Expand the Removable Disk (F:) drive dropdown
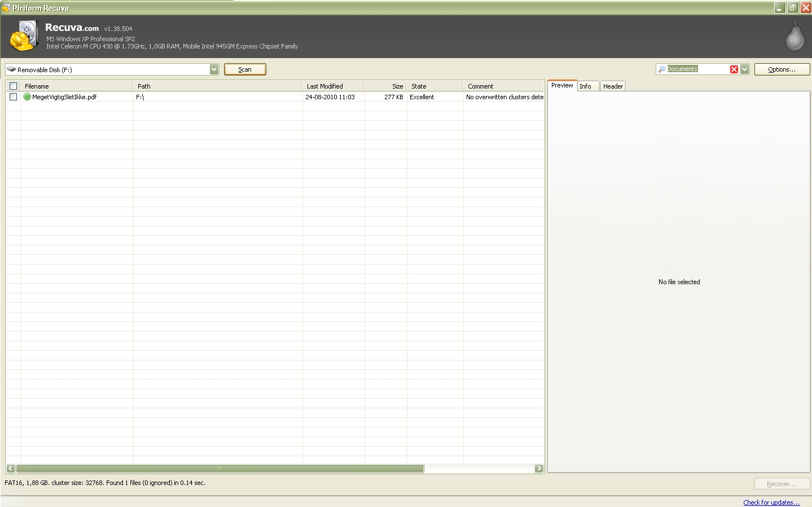This screenshot has width=812, height=507. pyautogui.click(x=214, y=69)
